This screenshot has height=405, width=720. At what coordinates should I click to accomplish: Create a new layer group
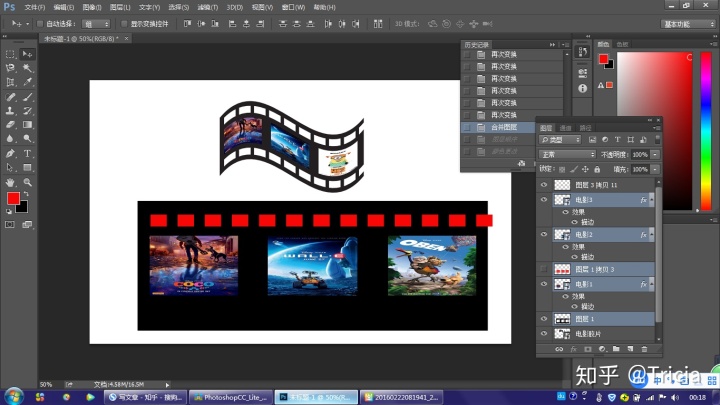[616, 349]
